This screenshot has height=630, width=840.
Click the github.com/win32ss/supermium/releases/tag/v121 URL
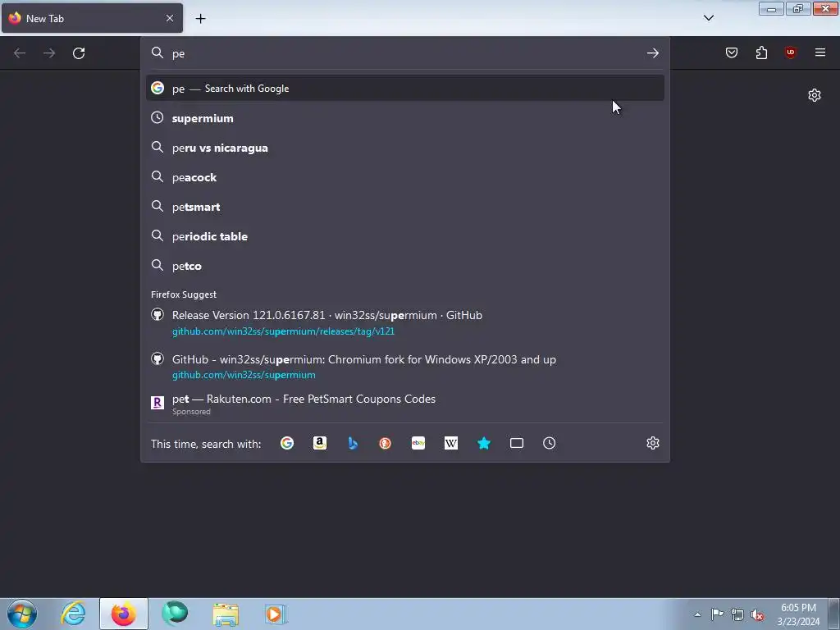[x=283, y=331]
